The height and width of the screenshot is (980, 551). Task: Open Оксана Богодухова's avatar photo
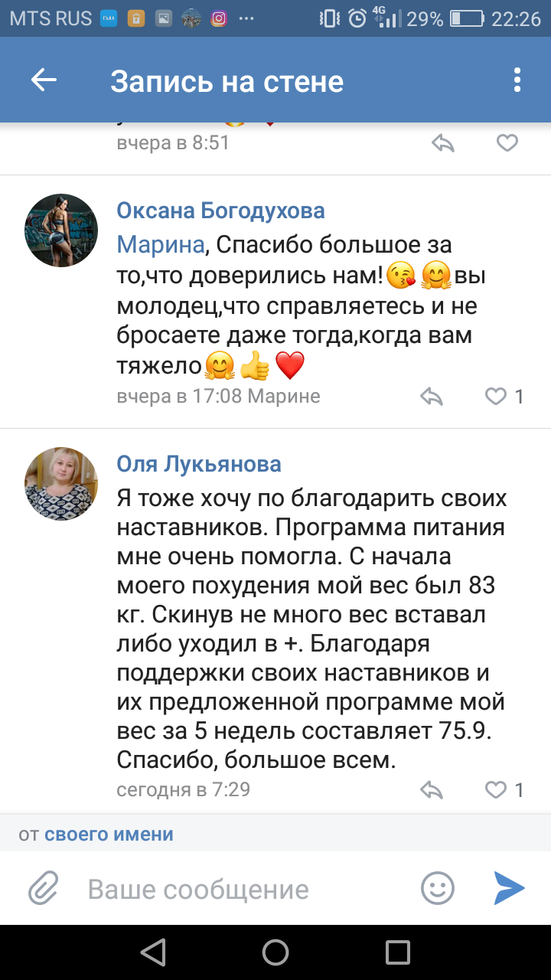pos(61,230)
